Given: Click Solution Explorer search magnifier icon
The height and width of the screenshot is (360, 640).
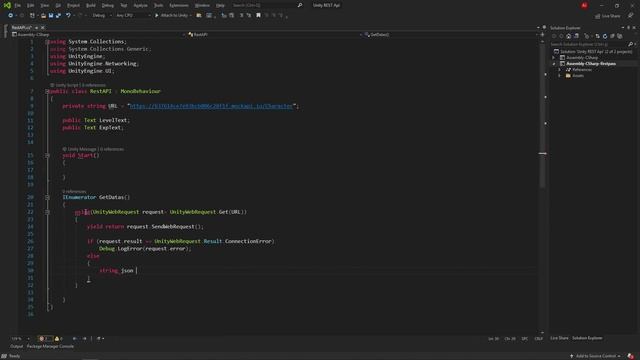Looking at the screenshot, I should (630, 44).
